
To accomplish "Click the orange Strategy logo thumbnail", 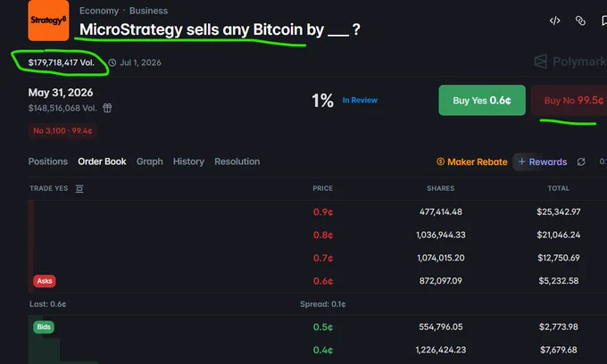I will (x=48, y=21).
